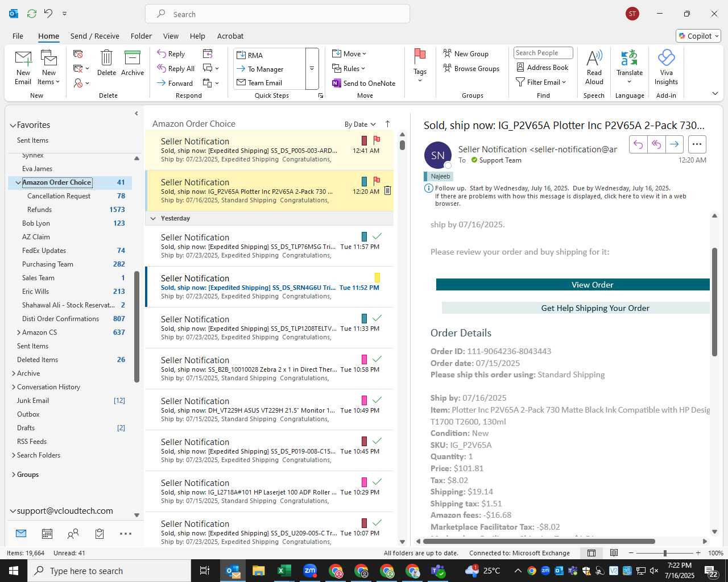This screenshot has height=582, width=728.
Task: Toggle completed checkmark on Tue 11:33 PM message
Action: click(x=377, y=318)
